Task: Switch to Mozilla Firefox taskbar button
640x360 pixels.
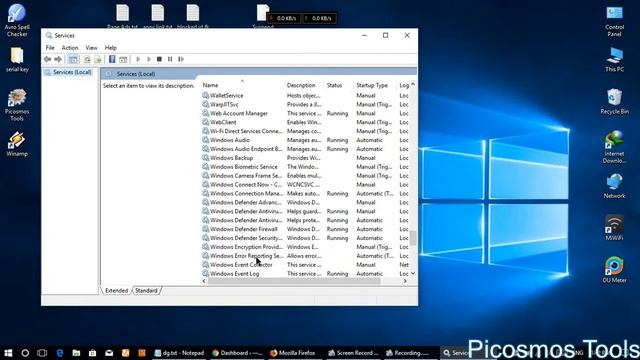Action: [x=293, y=353]
